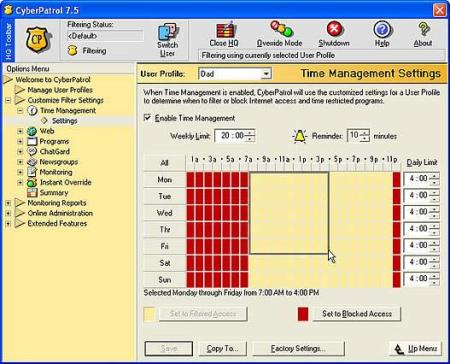
Task: Open Online Administration item
Action: pyautogui.click(x=60, y=213)
